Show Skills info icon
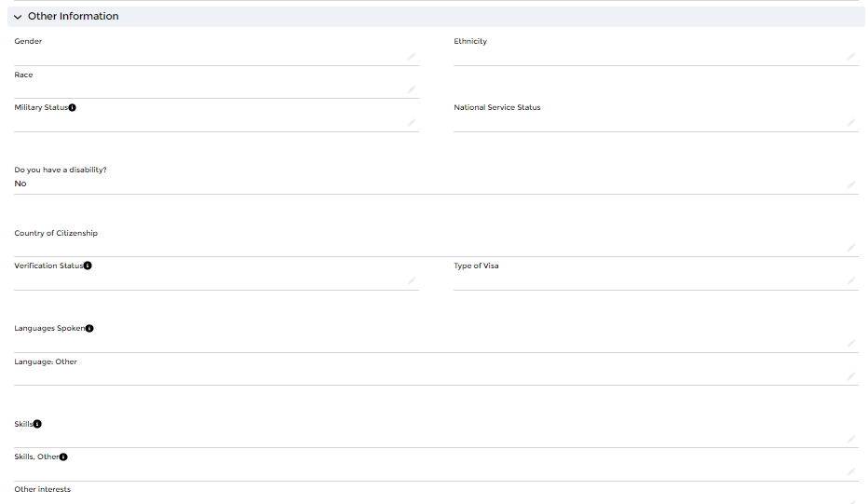The image size is (868, 504). point(37,424)
